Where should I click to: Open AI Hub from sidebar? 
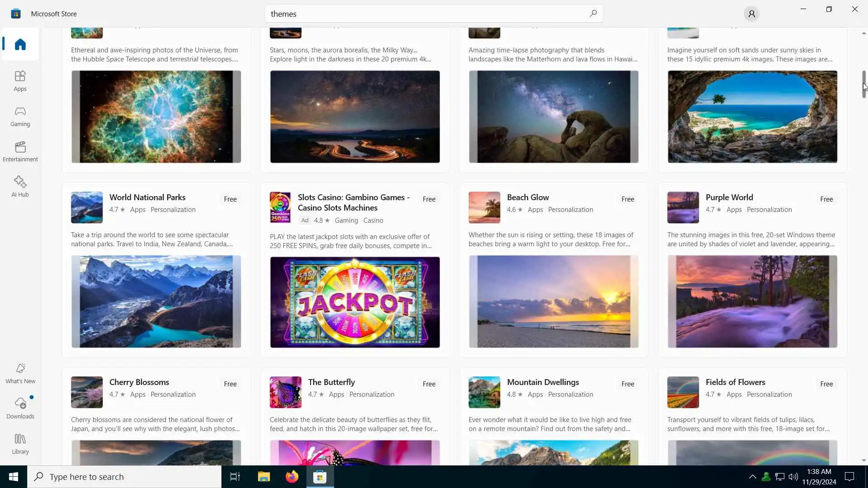[x=20, y=187]
